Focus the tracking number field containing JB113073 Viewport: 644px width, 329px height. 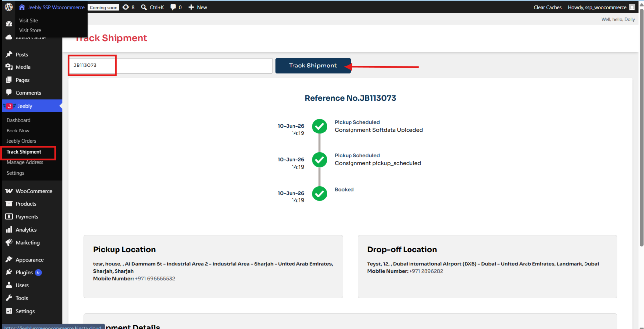pos(170,66)
